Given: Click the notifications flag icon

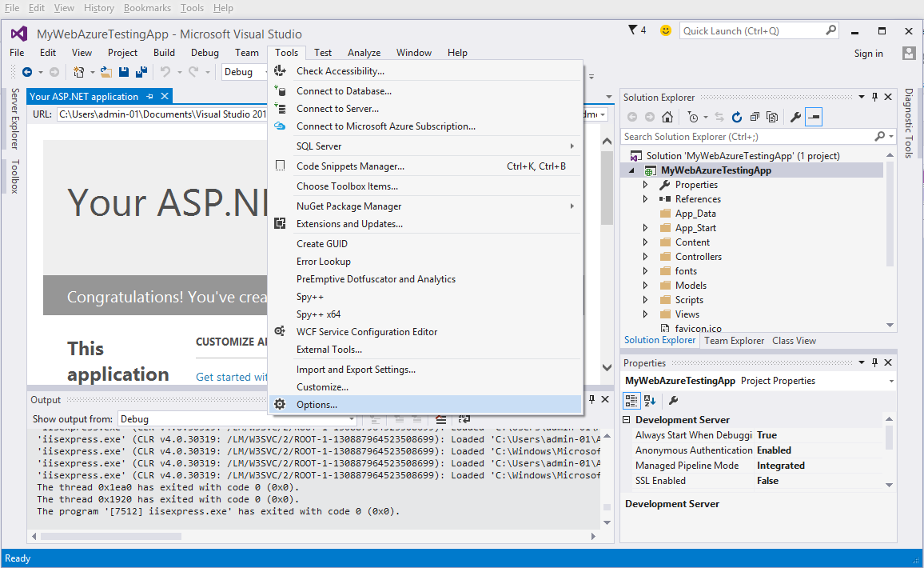Looking at the screenshot, I should [x=633, y=30].
